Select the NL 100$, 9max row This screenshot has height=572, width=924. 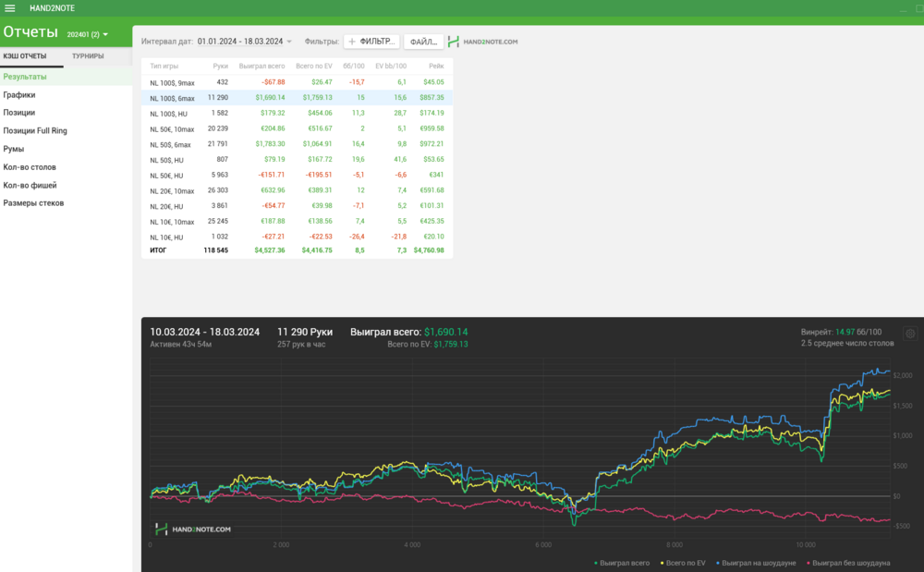pos(297,82)
